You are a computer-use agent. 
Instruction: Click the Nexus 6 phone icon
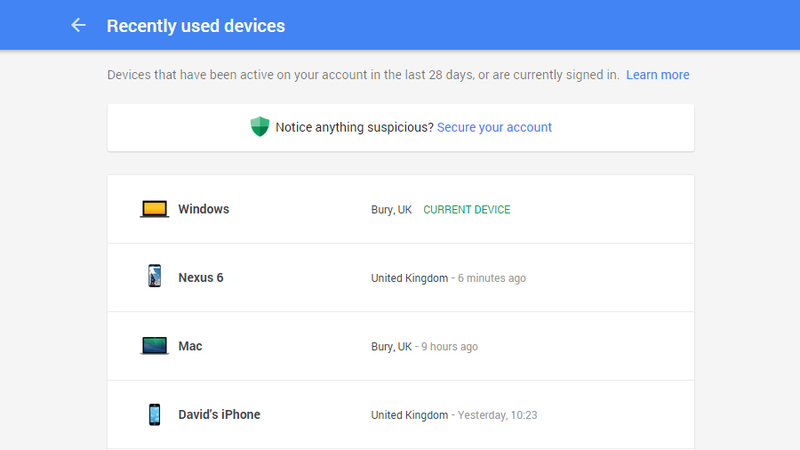pyautogui.click(x=154, y=276)
